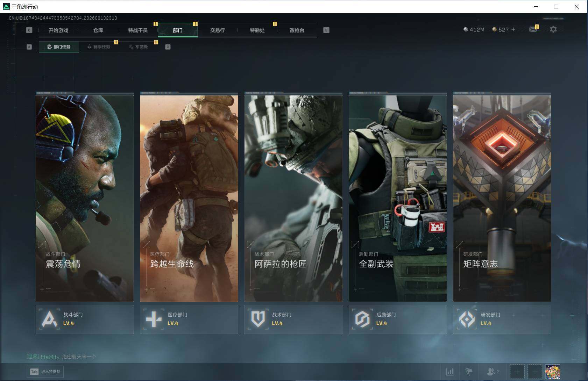Screen dimensions: 588x381
Task: Click the 412M currency coin icon
Action: pyautogui.click(x=466, y=30)
